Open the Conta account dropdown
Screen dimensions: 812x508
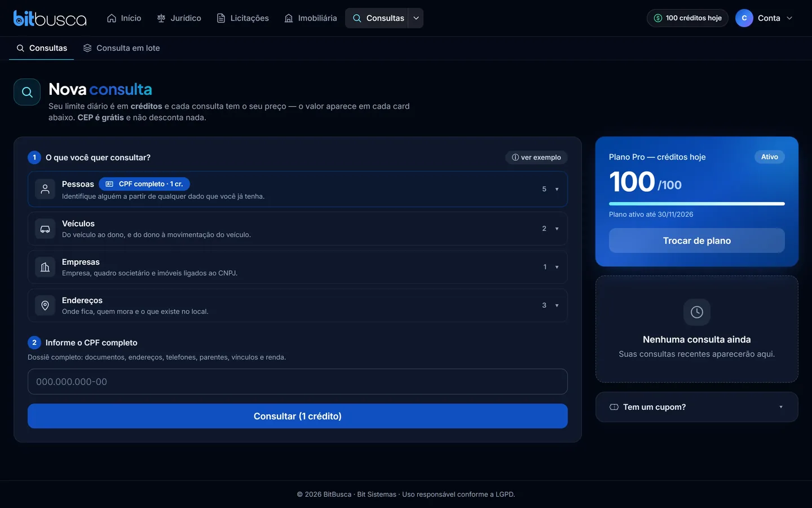(765, 18)
